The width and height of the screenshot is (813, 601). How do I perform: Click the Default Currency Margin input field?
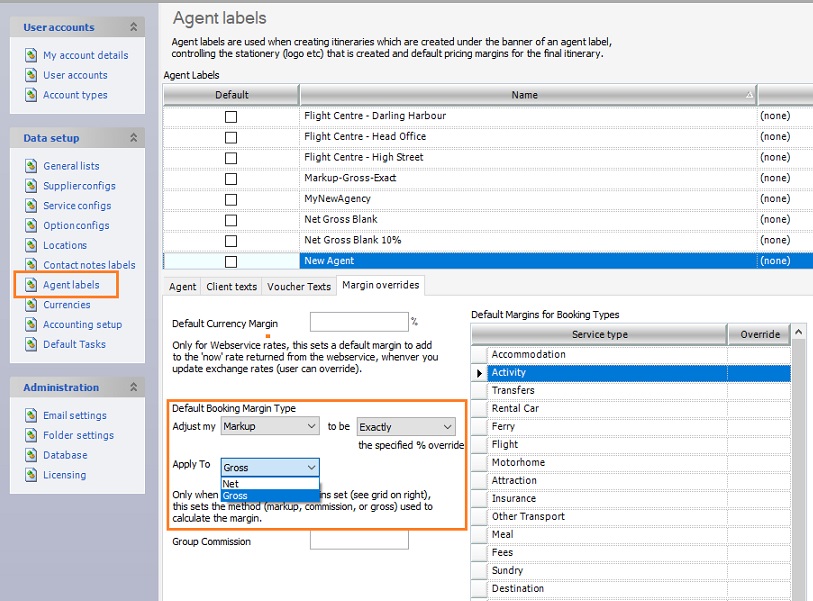coord(358,322)
